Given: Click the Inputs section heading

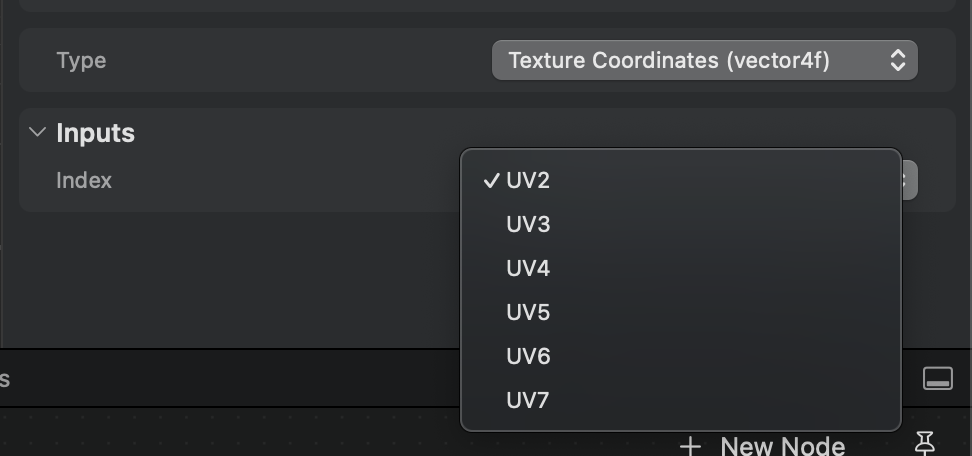Looking at the screenshot, I should 95,133.
